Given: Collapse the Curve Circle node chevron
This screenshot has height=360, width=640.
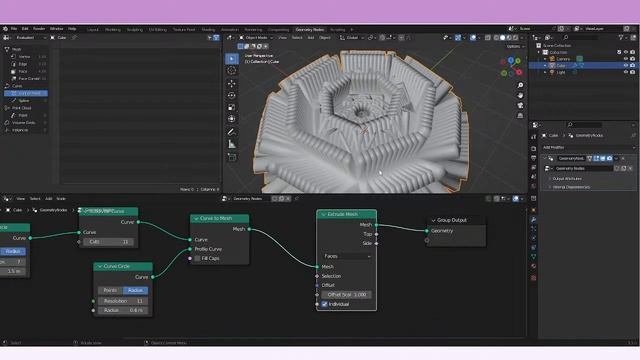Looking at the screenshot, I should point(100,267).
